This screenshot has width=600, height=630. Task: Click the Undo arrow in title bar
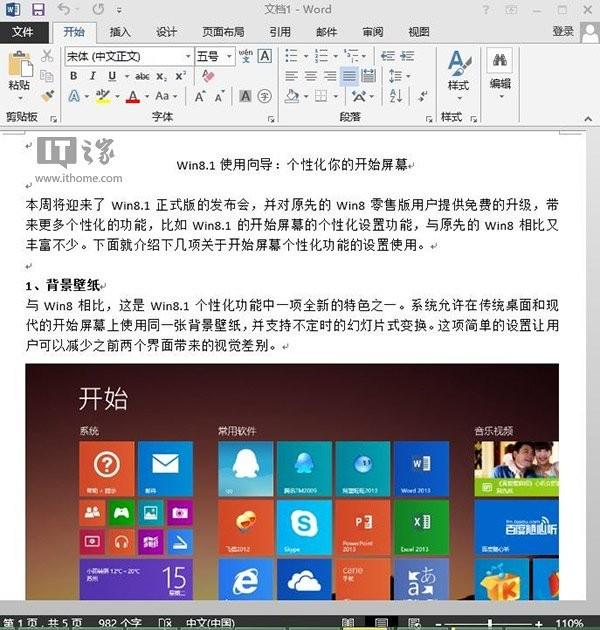pos(64,9)
